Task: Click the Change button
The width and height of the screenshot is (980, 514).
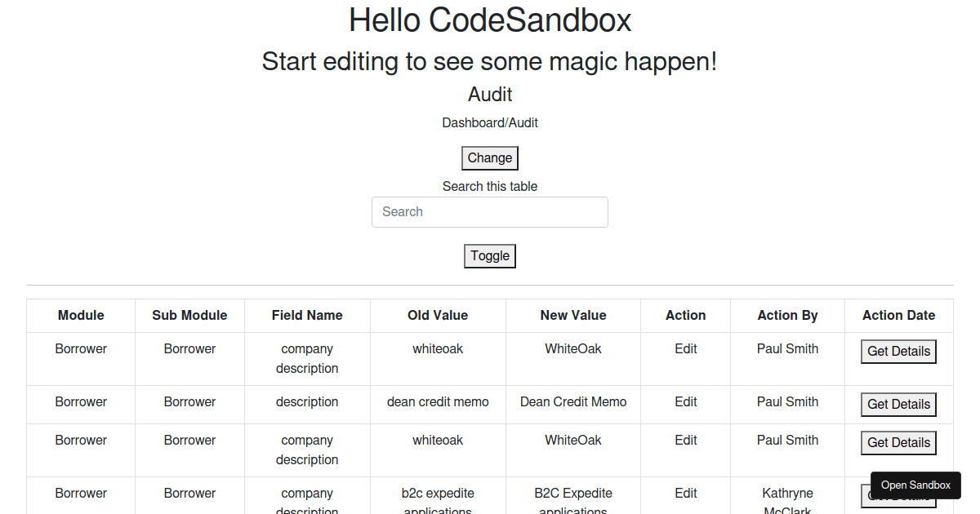Action: pos(489,157)
